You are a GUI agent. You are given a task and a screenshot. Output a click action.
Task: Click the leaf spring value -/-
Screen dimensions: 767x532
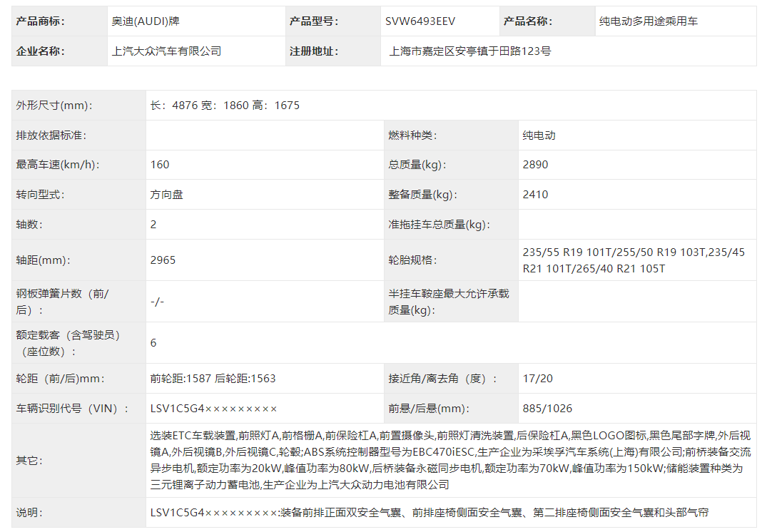coord(157,302)
